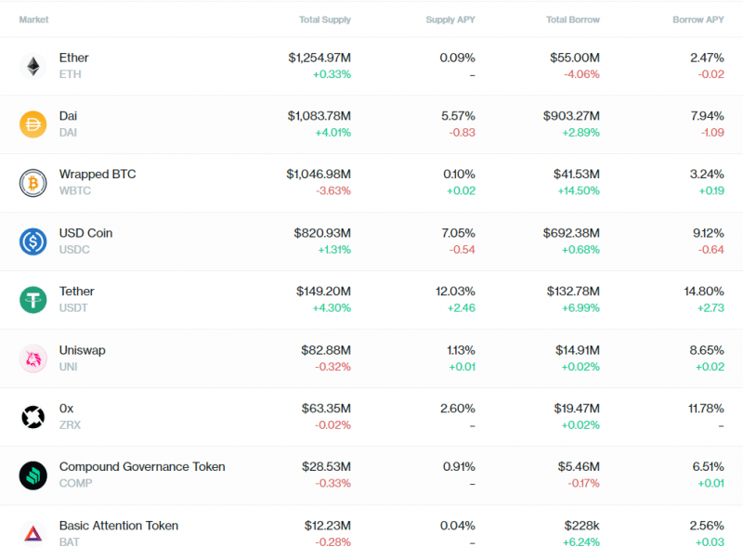Click the Basic Attention Token icon

click(33, 533)
